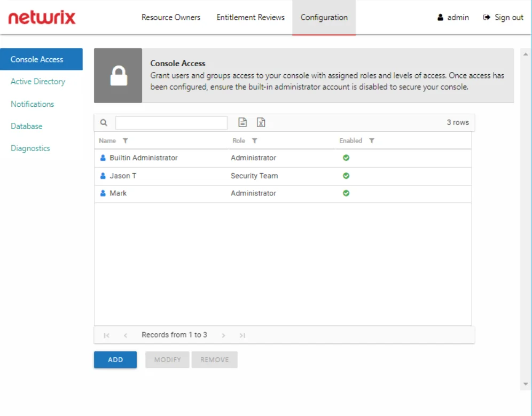Click Administrator role for Mark
Screen dimensions: 532x416
(253, 193)
